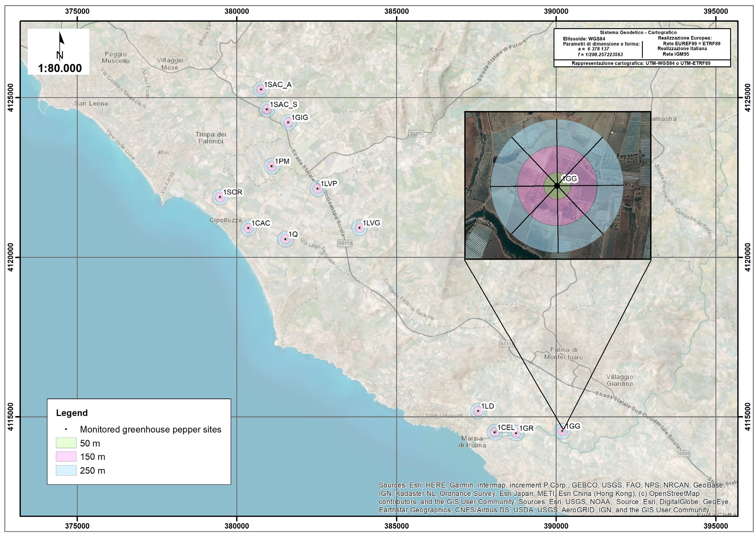Image resolution: width=756 pixels, height=534 pixels.
Task: Click the 1LD site marker
Action: click(x=478, y=411)
